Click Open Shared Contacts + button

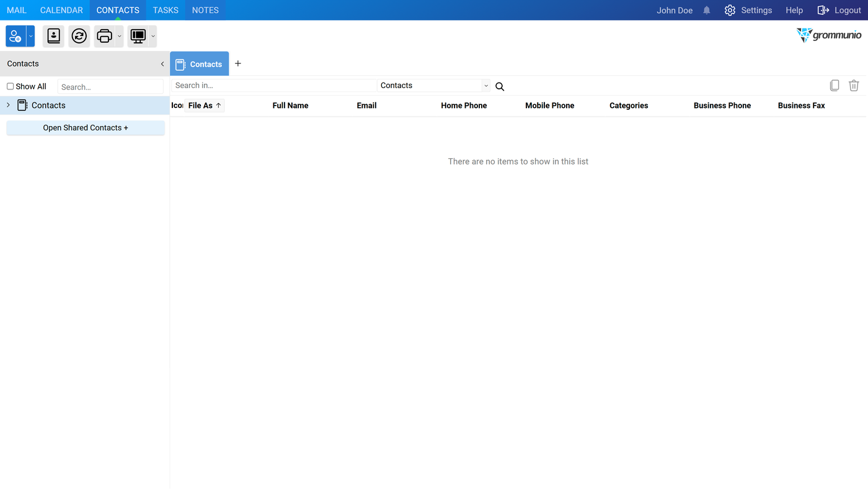(86, 128)
